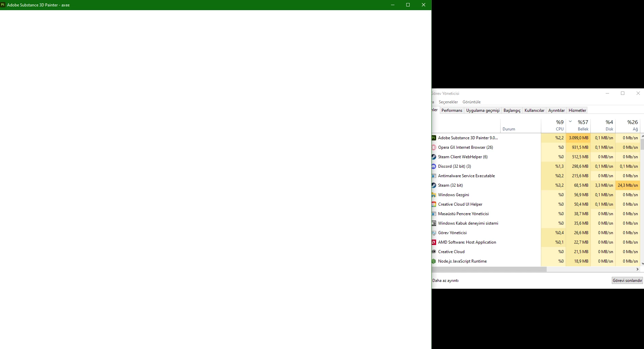Screen dimensions: 644x349
Task: Sort processes by CPU column header
Action: coord(553,125)
